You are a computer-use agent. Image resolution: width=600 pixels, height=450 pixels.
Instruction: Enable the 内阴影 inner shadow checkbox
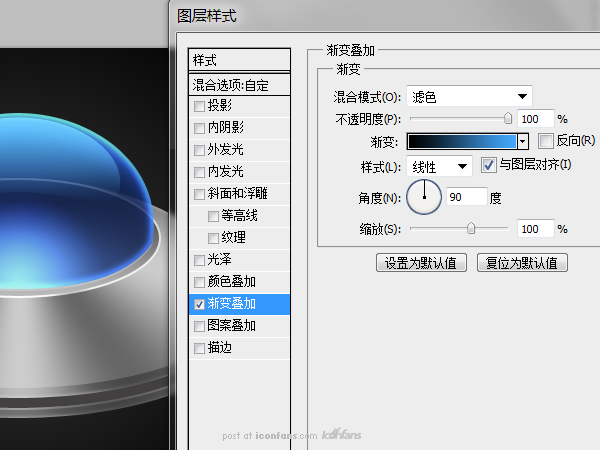coord(199,128)
